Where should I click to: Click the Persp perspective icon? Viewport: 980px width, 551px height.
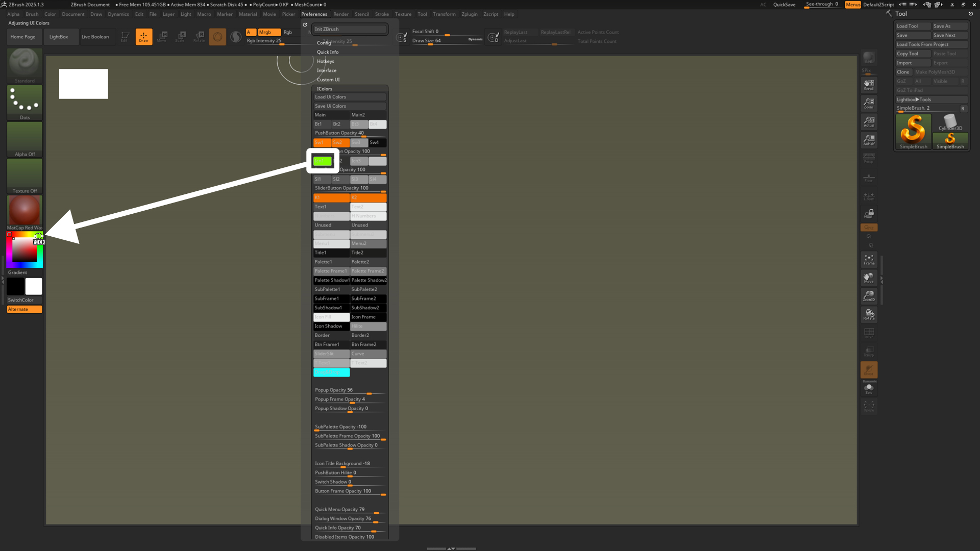869,158
